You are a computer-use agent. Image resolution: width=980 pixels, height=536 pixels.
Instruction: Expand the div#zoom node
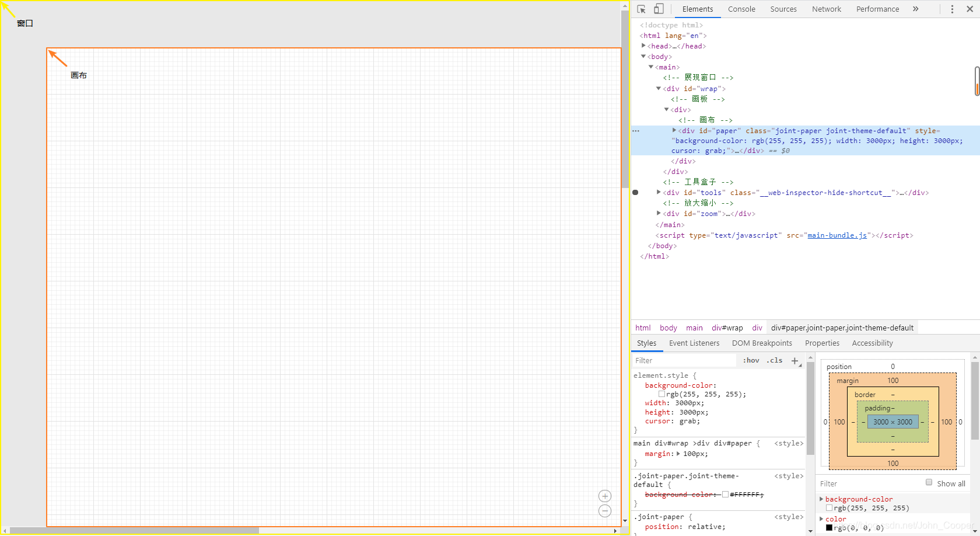(659, 214)
